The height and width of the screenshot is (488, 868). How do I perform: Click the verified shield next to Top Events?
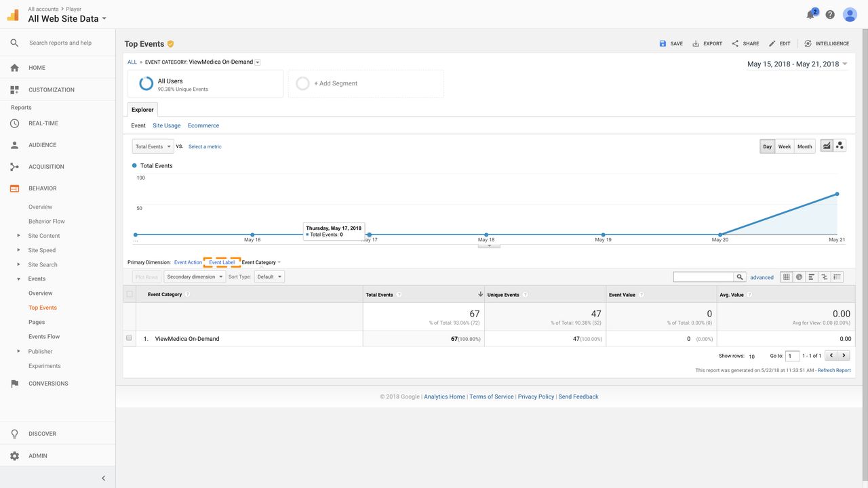click(x=171, y=44)
